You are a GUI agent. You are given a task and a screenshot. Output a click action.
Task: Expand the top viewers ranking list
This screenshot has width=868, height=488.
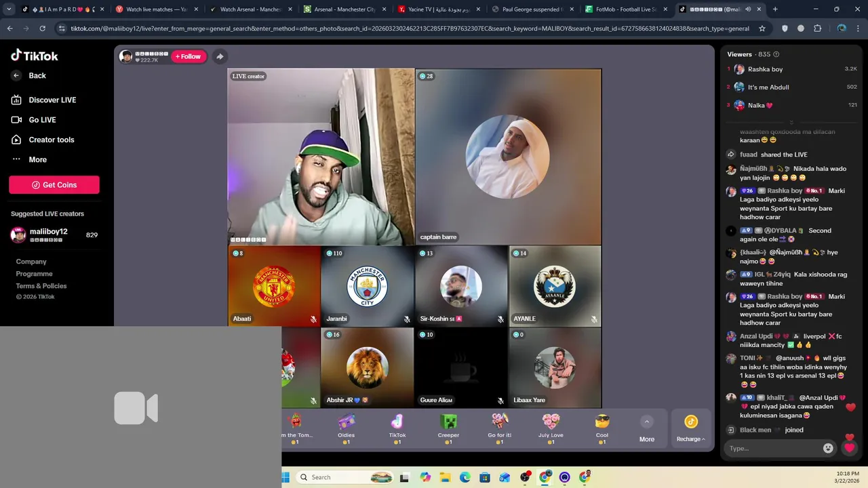[x=791, y=123]
